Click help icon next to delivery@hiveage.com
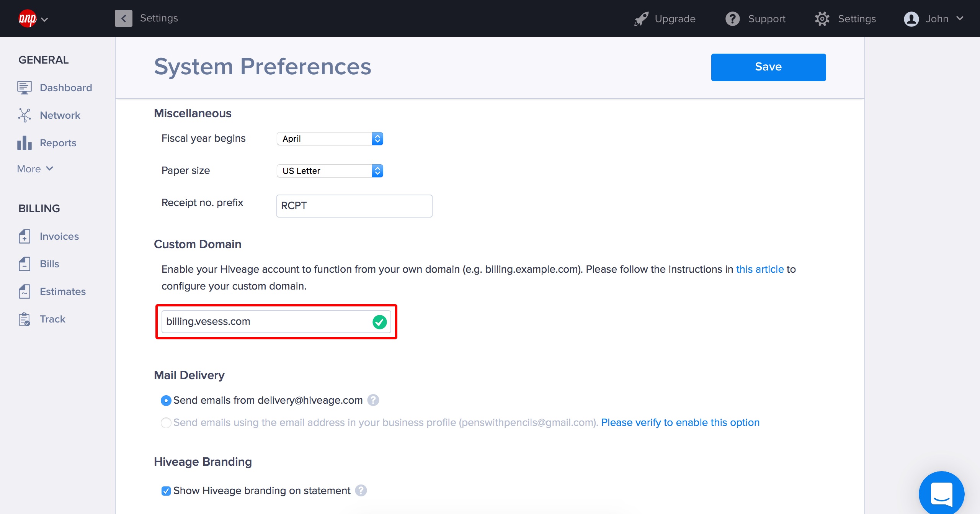Image resolution: width=980 pixels, height=514 pixels. [x=373, y=400]
